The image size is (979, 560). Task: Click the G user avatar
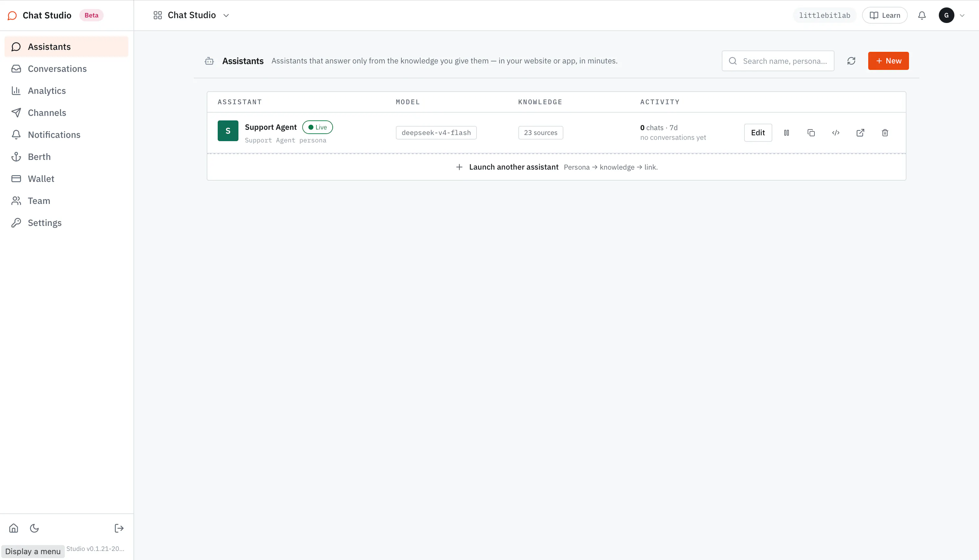click(946, 16)
